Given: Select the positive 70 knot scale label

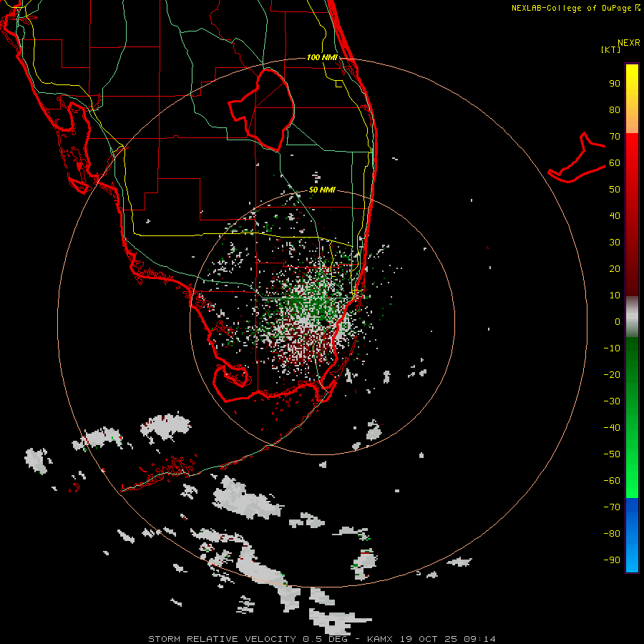Looking at the screenshot, I should pyautogui.click(x=615, y=137).
